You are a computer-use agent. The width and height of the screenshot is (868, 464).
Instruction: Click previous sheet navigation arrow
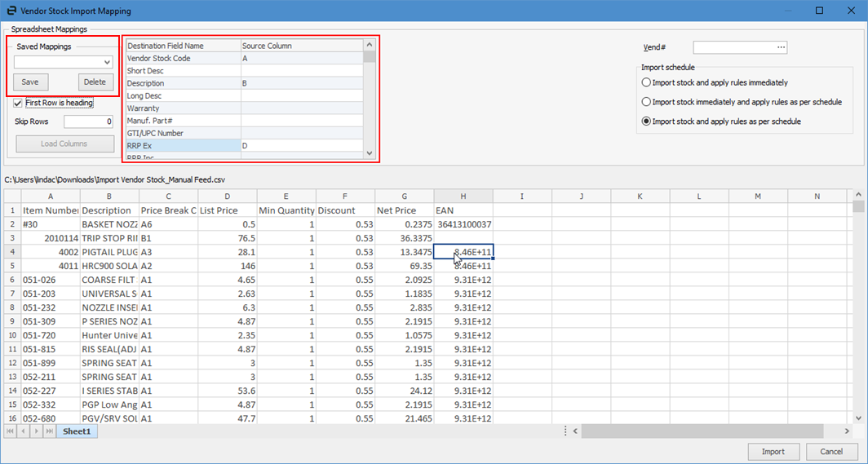coord(24,431)
